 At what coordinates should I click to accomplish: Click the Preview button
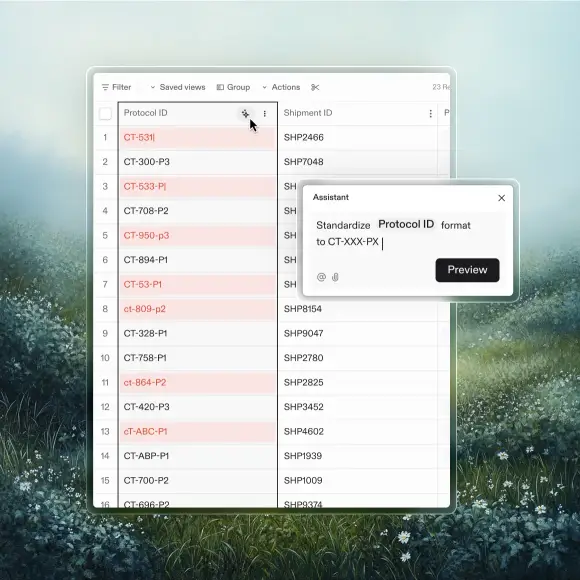click(x=468, y=270)
